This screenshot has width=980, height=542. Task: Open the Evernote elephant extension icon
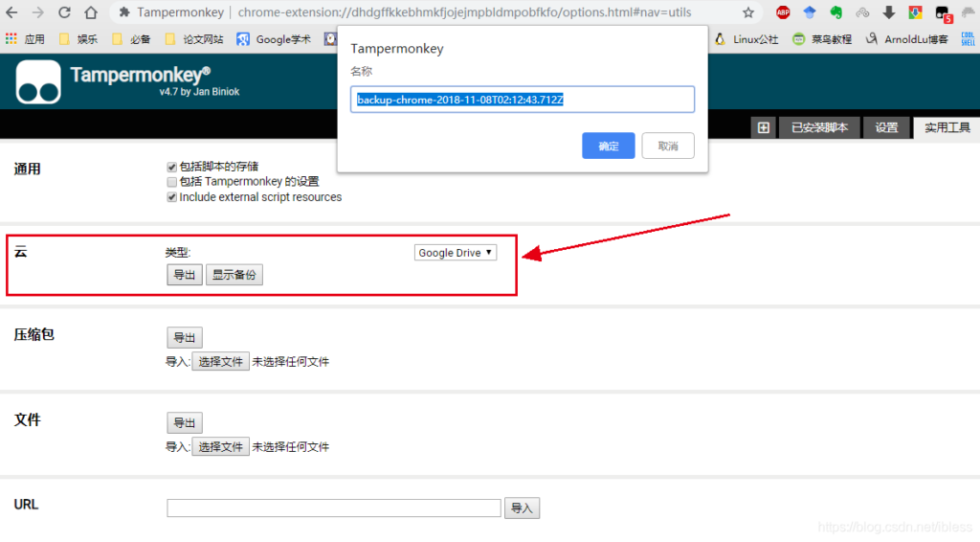pos(835,11)
